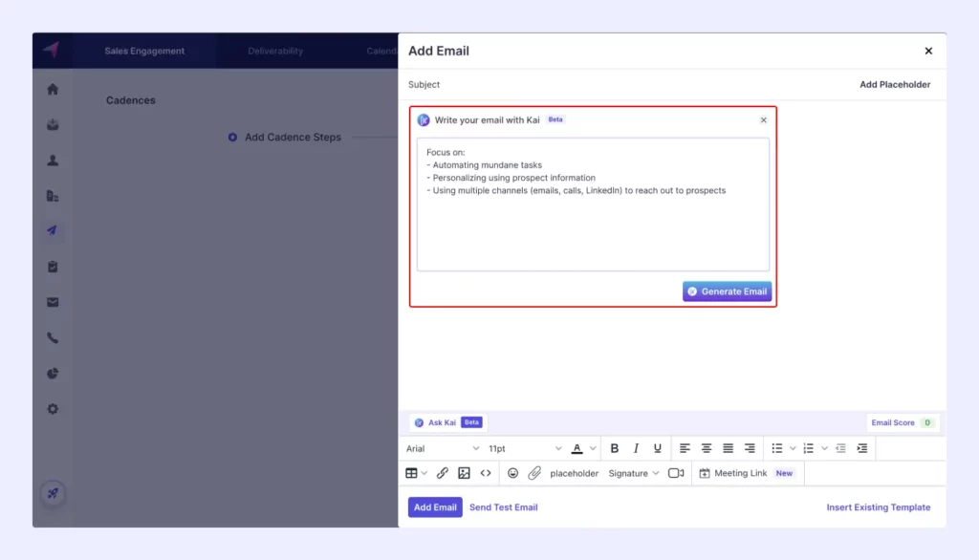Viewport: 979px width, 560px height.
Task: Open the font color picker
Action: 577,447
